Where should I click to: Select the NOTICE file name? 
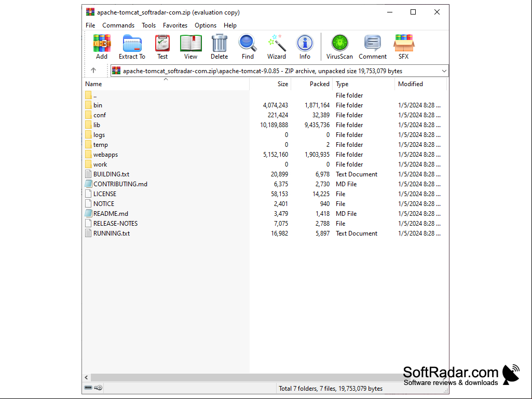[104, 203]
